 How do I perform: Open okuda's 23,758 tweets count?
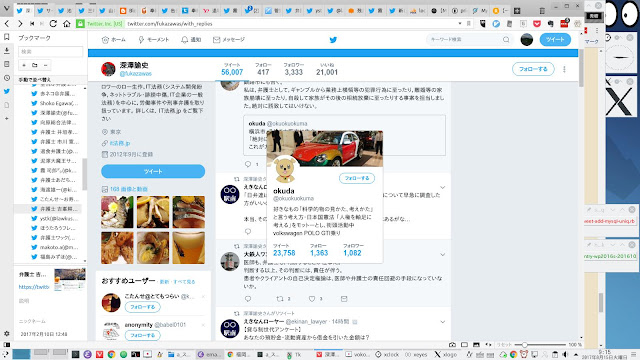[x=284, y=250]
